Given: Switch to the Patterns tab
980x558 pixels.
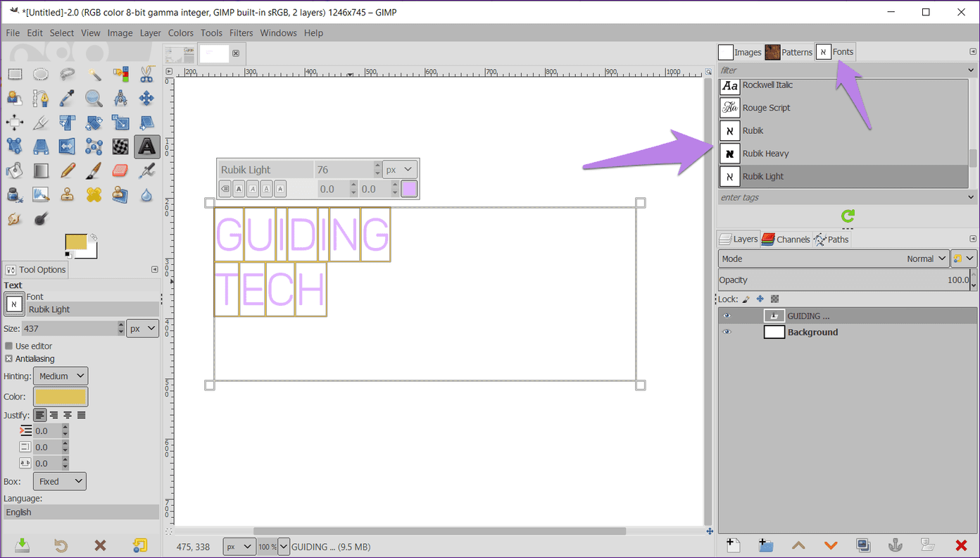Looking at the screenshot, I should [x=789, y=52].
